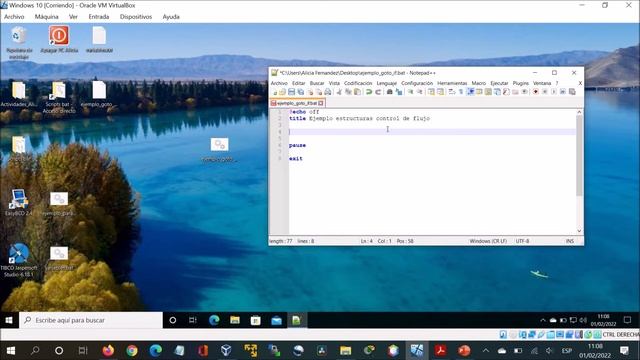Open the Ventana menu
The width and height of the screenshot is (640, 360).
tap(542, 83)
